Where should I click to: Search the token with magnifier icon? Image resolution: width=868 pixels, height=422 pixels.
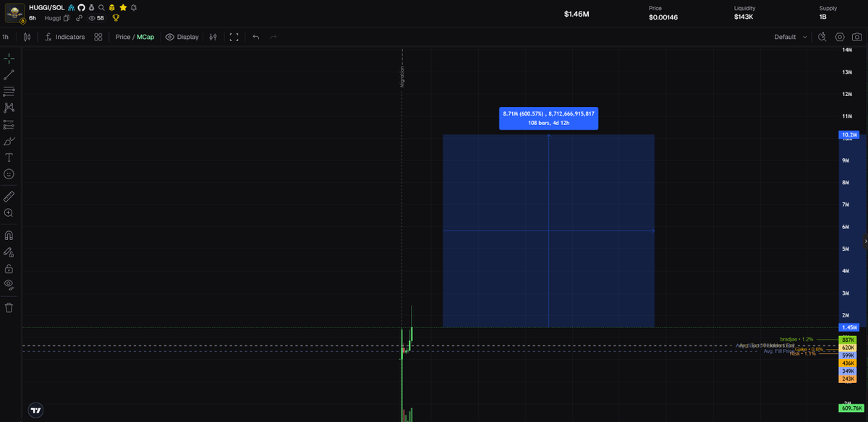point(101,7)
